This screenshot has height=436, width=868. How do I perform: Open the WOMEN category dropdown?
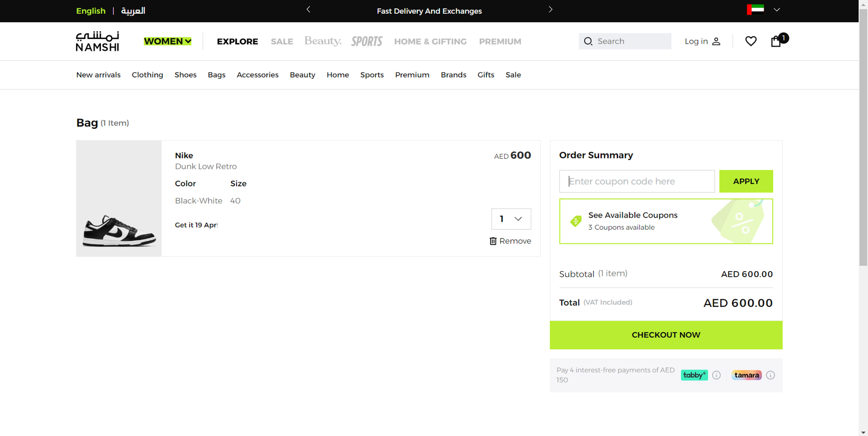[x=167, y=41]
